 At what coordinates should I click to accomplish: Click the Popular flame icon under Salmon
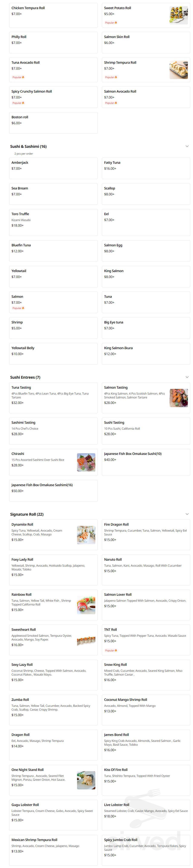click(x=23, y=308)
